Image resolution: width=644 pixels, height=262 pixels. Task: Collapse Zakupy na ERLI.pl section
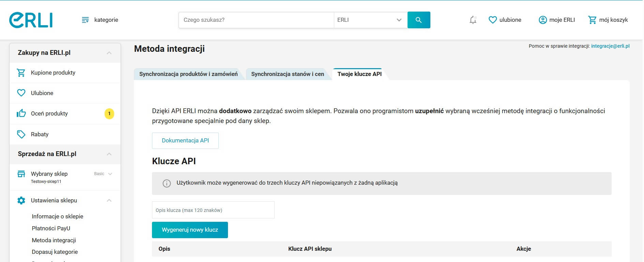(109, 53)
